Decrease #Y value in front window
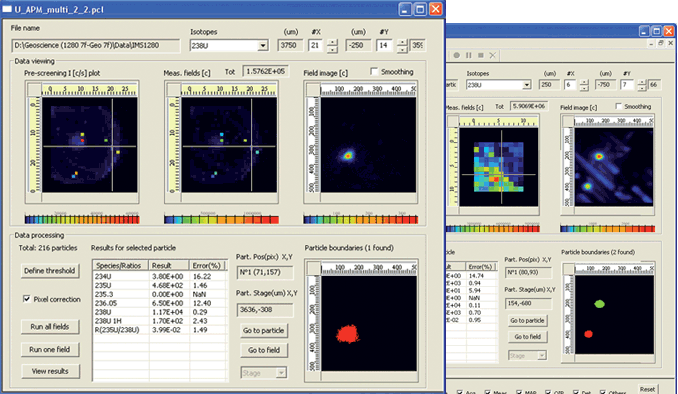 tap(402, 49)
